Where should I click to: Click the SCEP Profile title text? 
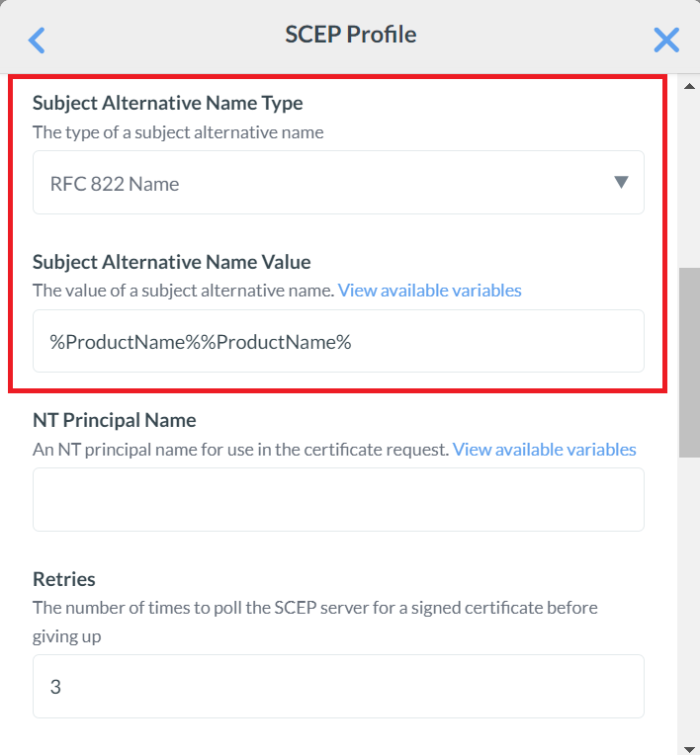tap(351, 35)
